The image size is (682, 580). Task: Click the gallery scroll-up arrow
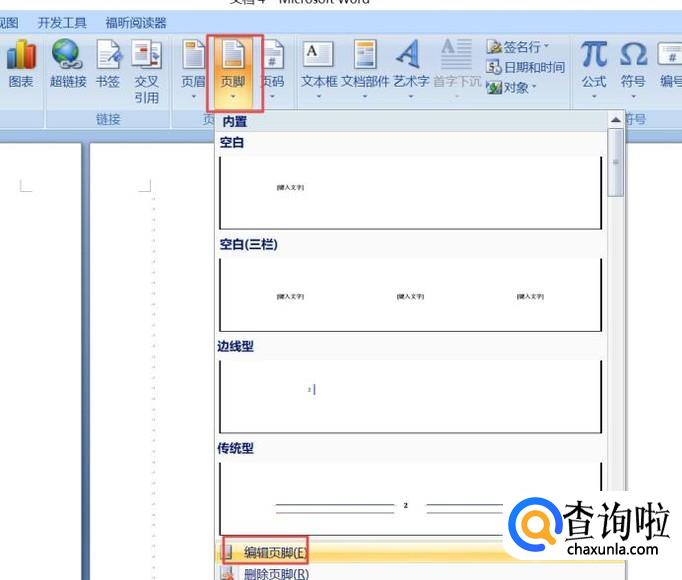[x=615, y=120]
